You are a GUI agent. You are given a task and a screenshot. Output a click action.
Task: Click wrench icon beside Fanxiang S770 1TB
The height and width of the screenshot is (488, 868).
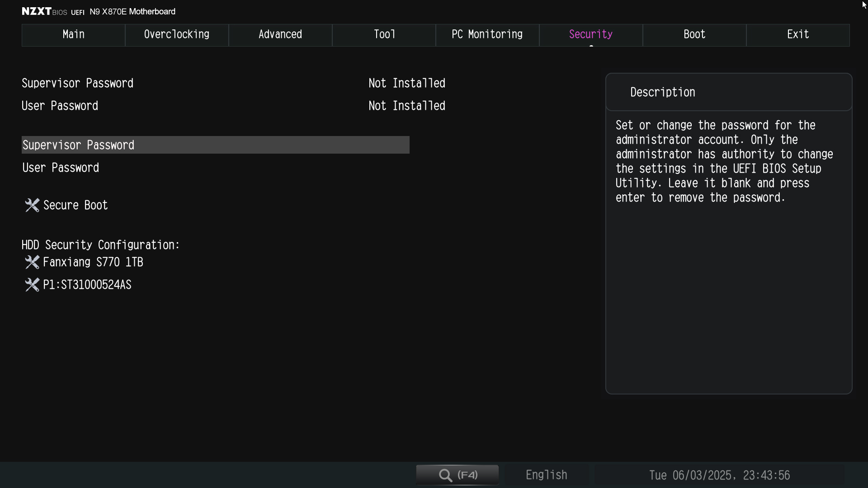point(32,262)
